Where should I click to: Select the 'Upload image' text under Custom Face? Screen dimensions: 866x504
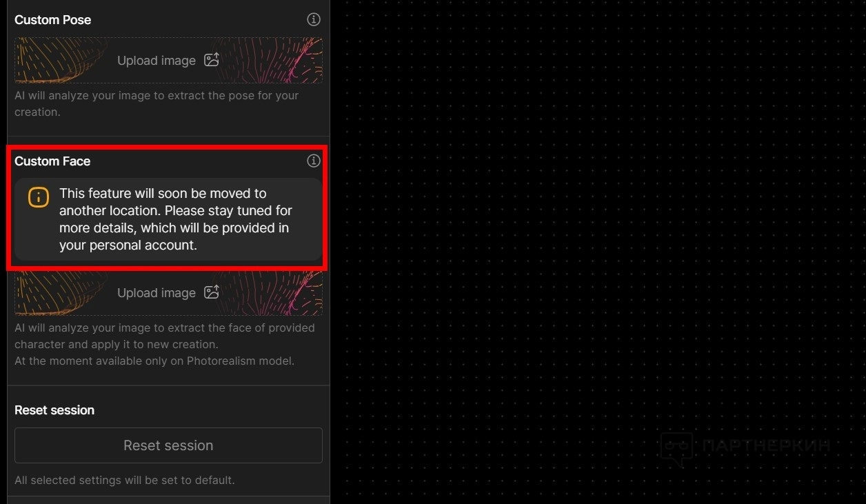click(157, 293)
